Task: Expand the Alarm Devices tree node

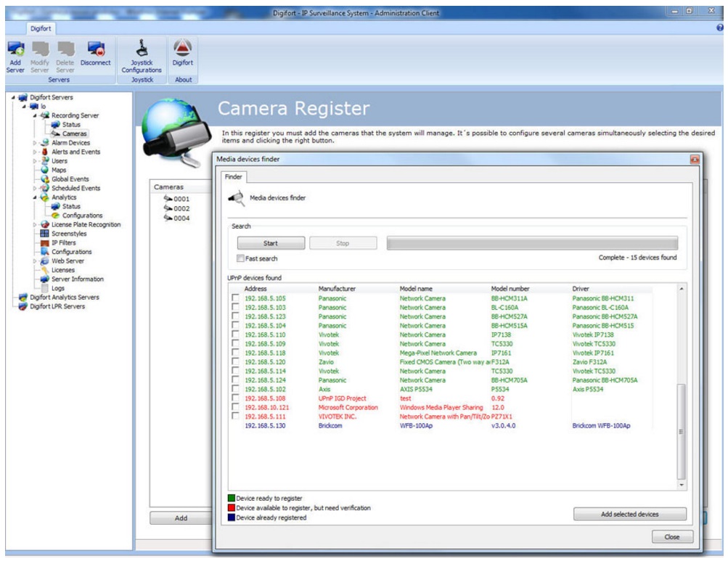Action: pos(34,143)
